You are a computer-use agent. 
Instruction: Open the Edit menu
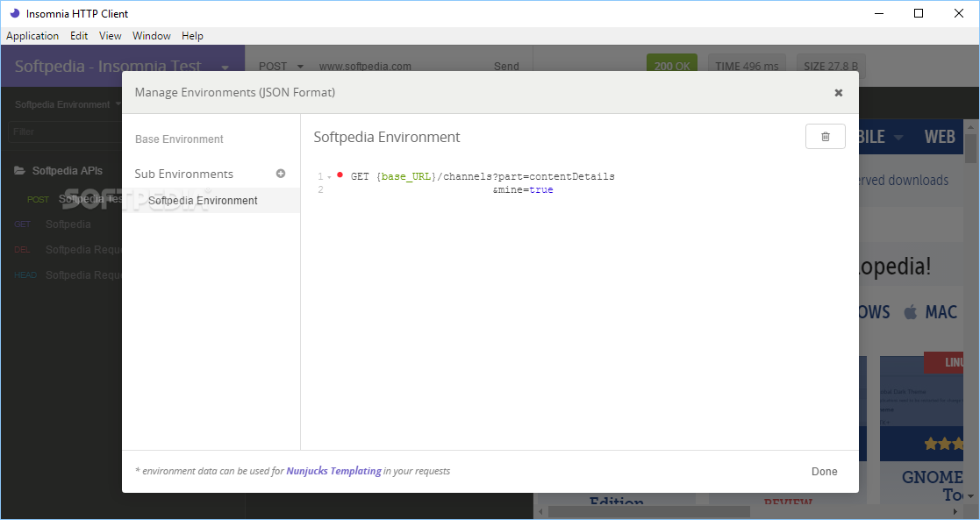tap(79, 36)
